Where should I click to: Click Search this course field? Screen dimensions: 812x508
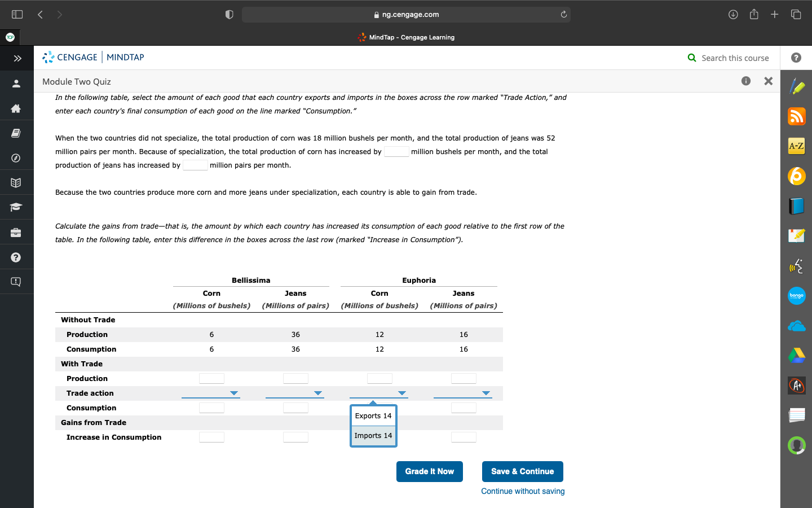tap(728, 58)
